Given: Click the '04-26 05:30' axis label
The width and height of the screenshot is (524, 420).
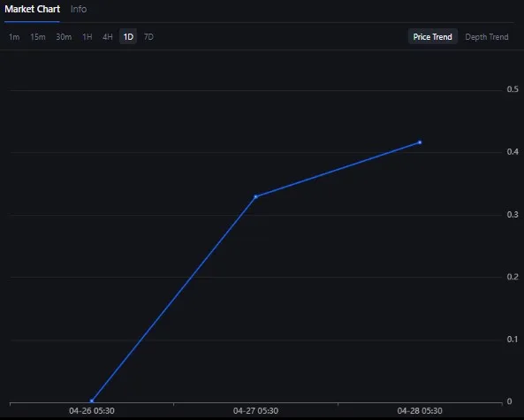Looking at the screenshot, I should (x=92, y=410).
